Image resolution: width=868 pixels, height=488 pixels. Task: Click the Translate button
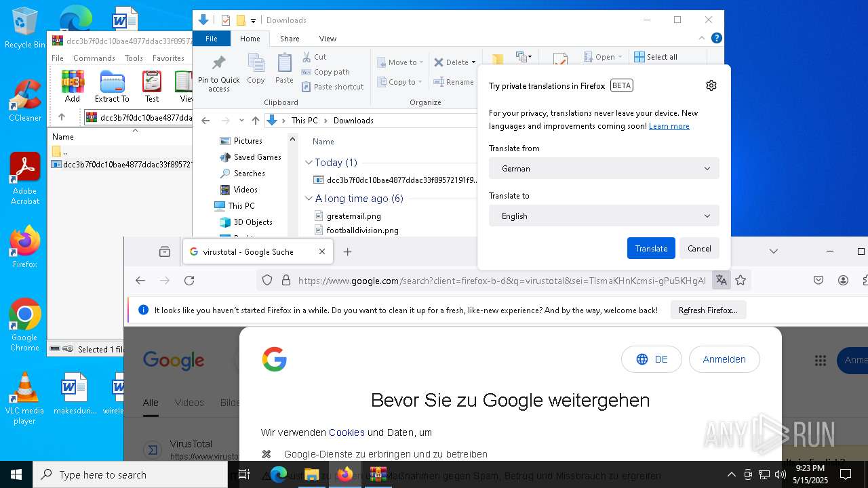(651, 248)
